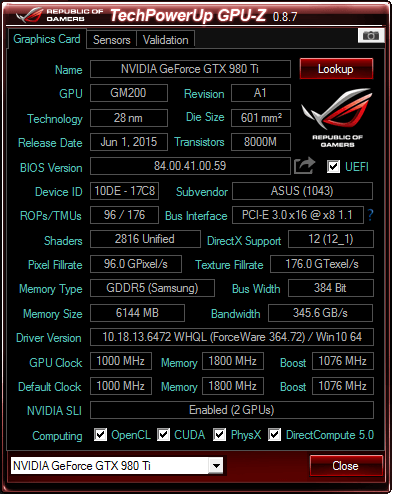Click the Lookup button

point(336,69)
